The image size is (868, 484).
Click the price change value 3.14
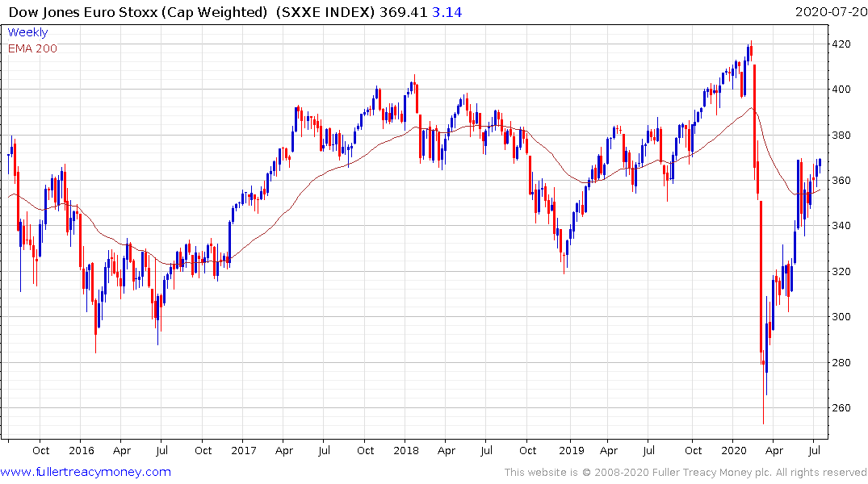[x=447, y=12]
